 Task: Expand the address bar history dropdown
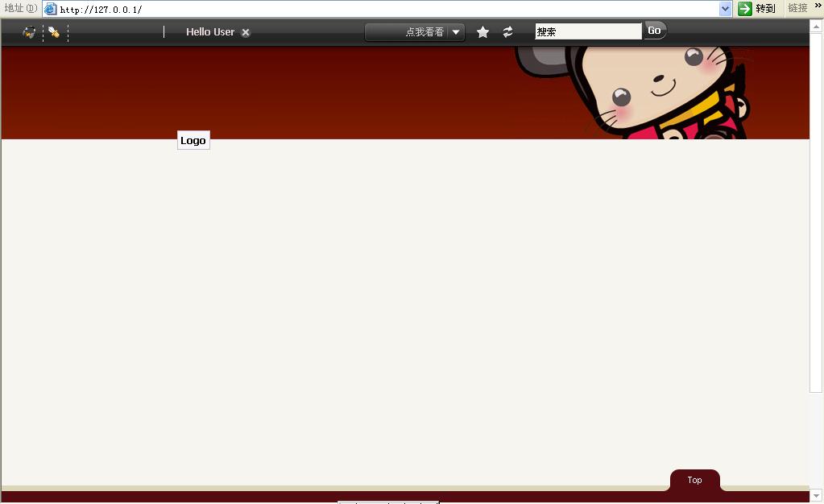pos(725,9)
